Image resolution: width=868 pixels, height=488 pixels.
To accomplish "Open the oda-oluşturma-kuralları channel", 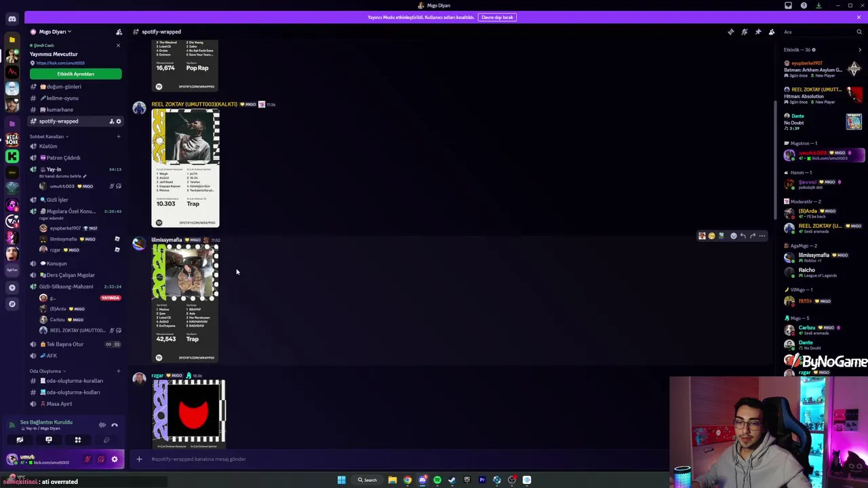I will coord(75,381).
